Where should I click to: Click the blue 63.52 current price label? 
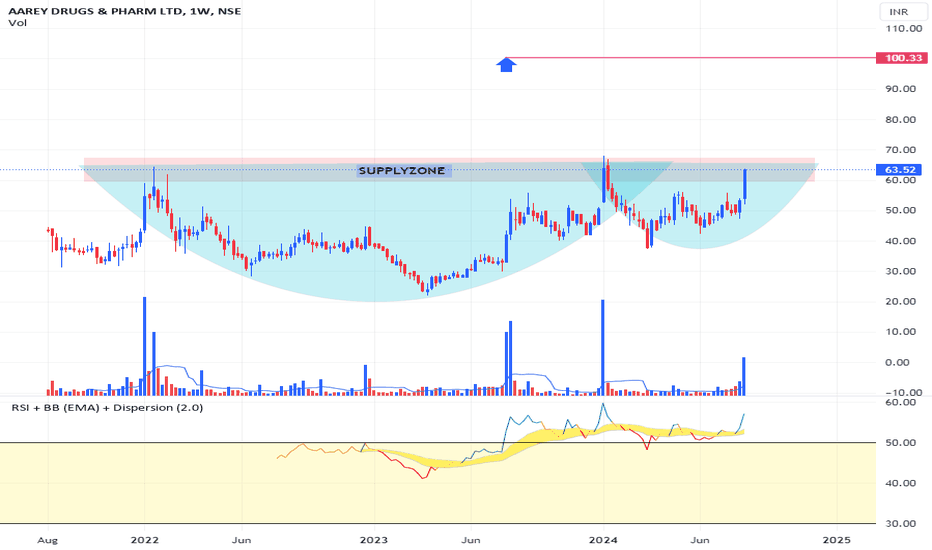tap(899, 169)
